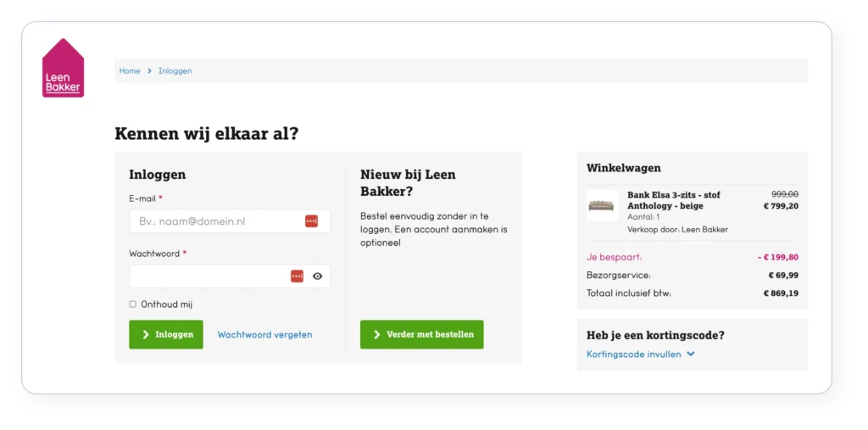The height and width of the screenshot is (430, 868).
Task: Click the Leen Bakker logo
Action: pos(63,68)
